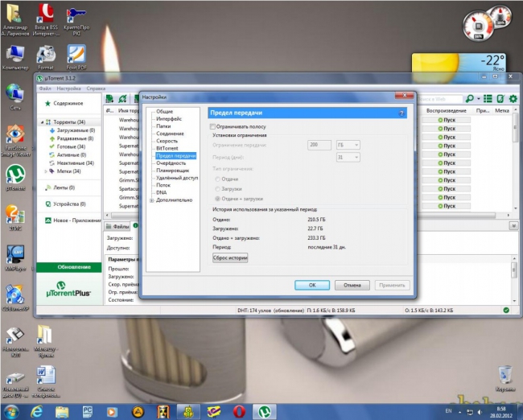
Task: Switch to the Файлы tab in details pane
Action: [x=117, y=226]
